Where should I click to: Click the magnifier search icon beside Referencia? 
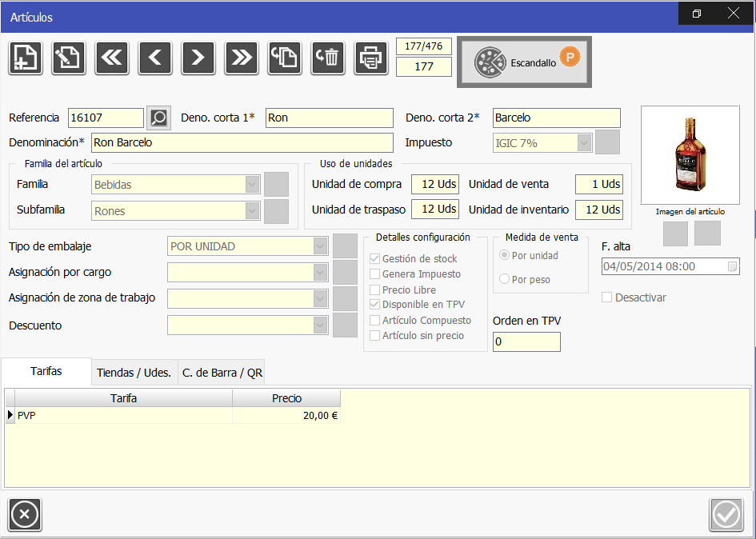coord(158,118)
